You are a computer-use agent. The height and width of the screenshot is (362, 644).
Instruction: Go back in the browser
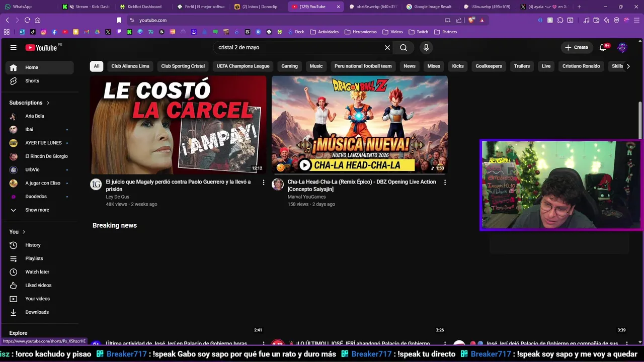[x=8, y=20]
